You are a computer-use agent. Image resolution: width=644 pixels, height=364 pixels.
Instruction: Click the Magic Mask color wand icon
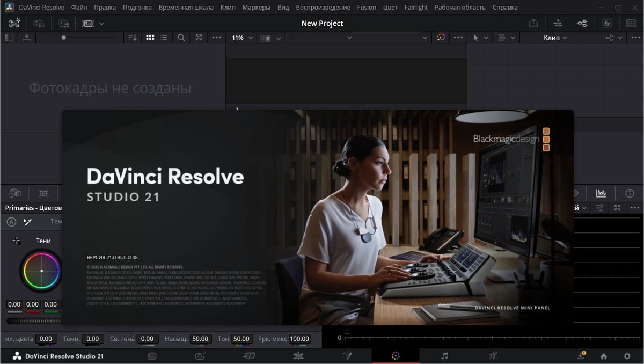tap(441, 38)
